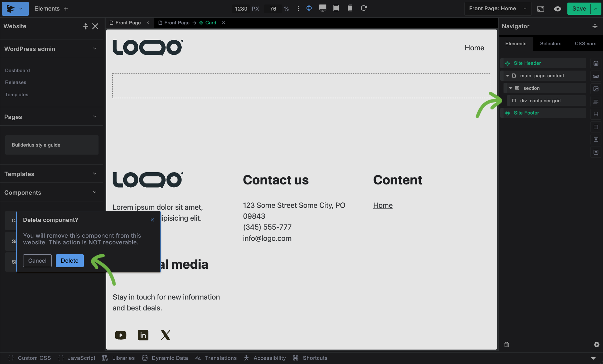Confirm with the Delete button

(x=70, y=260)
